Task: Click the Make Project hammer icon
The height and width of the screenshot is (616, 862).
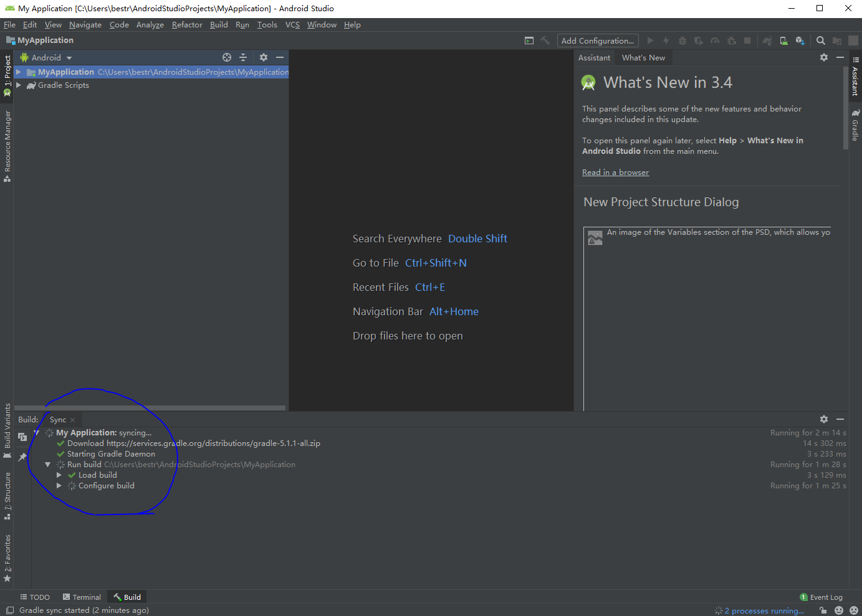Action: tap(545, 40)
